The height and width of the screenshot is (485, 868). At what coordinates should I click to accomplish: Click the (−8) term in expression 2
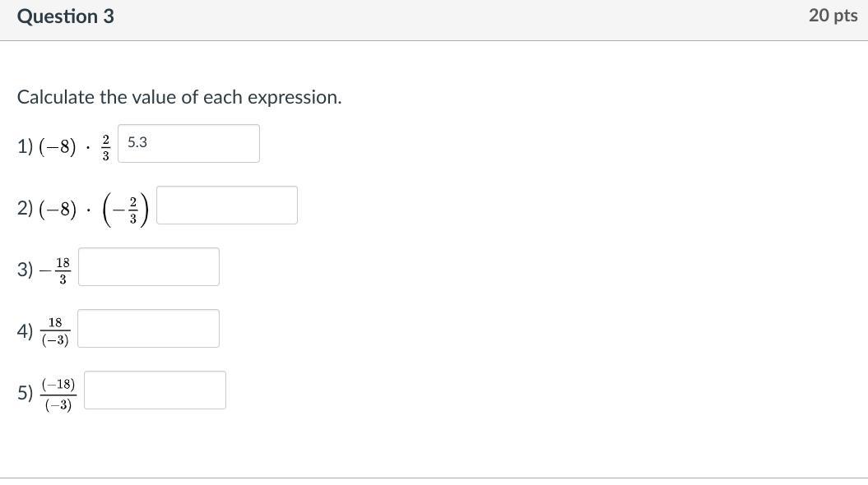(58, 209)
